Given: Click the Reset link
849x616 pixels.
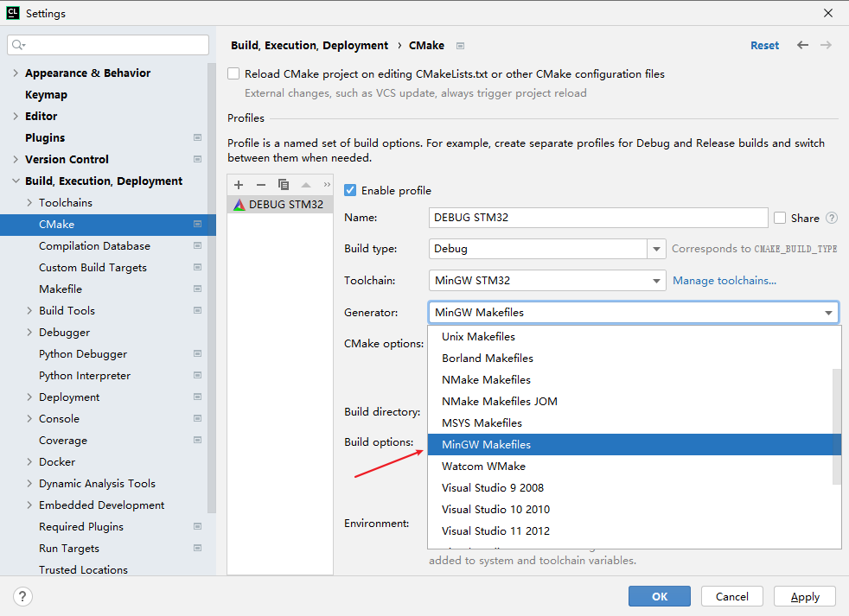Looking at the screenshot, I should (764, 46).
